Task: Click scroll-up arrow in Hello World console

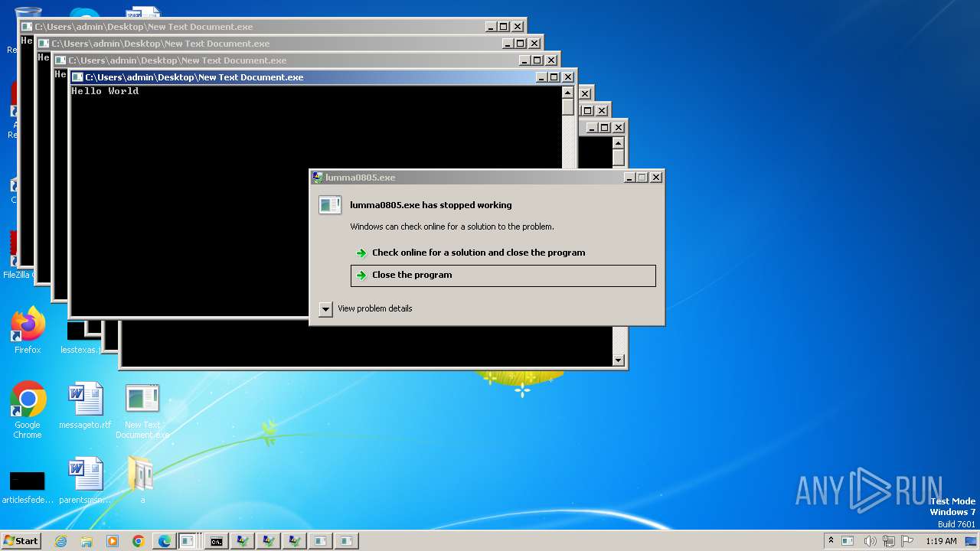Action: (x=567, y=93)
